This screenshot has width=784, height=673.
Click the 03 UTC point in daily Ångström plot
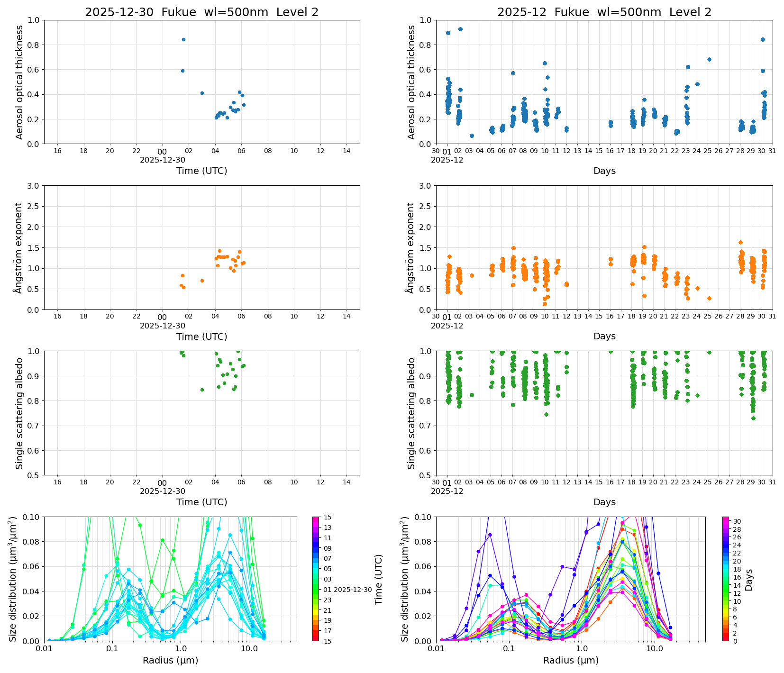click(202, 281)
